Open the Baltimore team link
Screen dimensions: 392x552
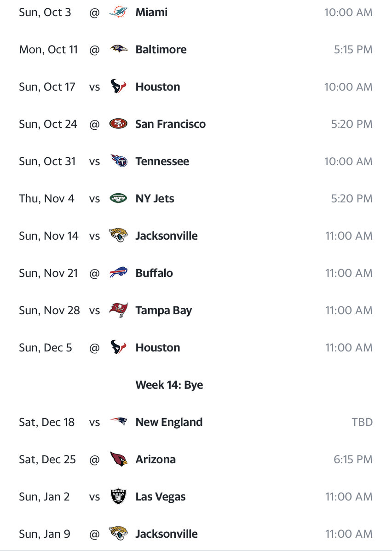click(x=161, y=50)
